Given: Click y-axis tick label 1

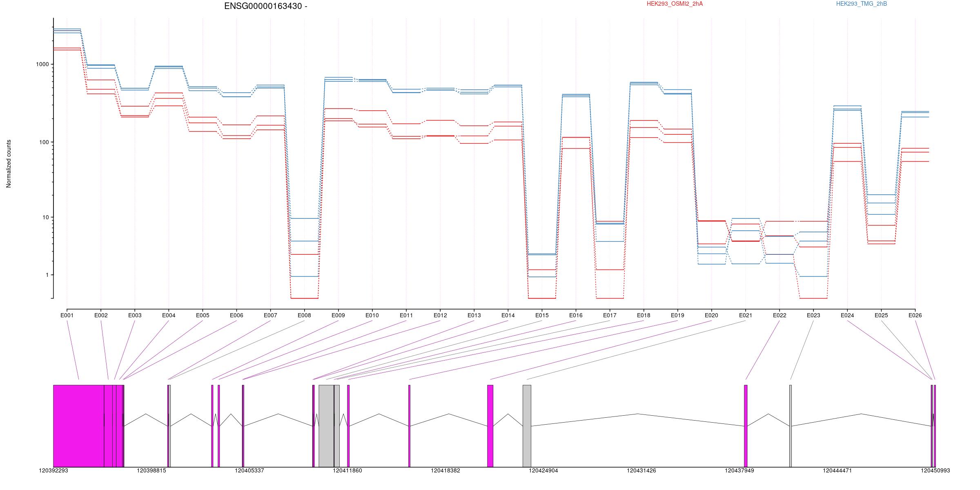Looking at the screenshot, I should 47,275.
